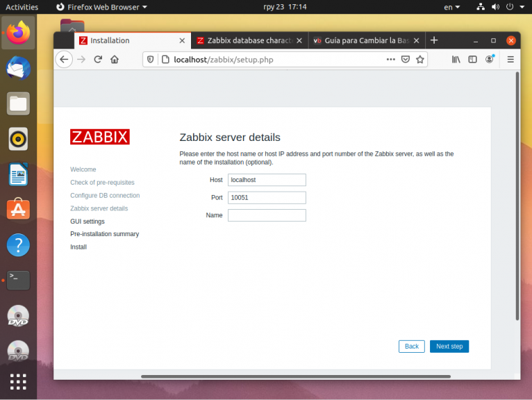This screenshot has width=532, height=400.
Task: Open Firefox Web Browser app menu
Action: click(x=101, y=7)
